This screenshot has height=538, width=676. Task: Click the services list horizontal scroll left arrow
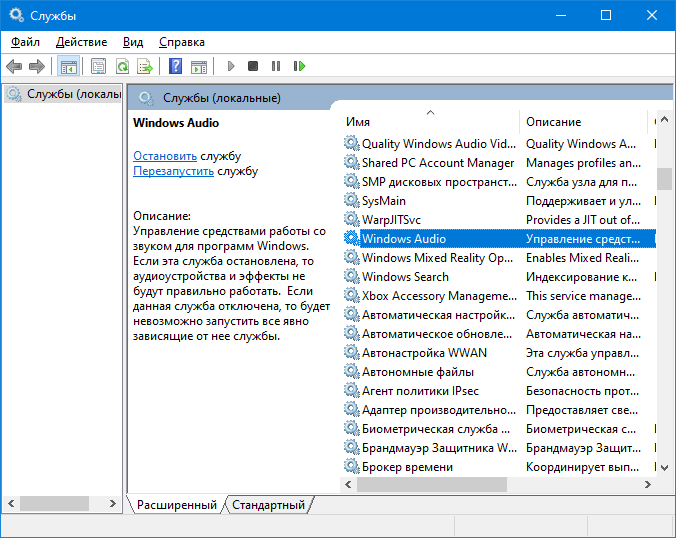pyautogui.click(x=348, y=485)
